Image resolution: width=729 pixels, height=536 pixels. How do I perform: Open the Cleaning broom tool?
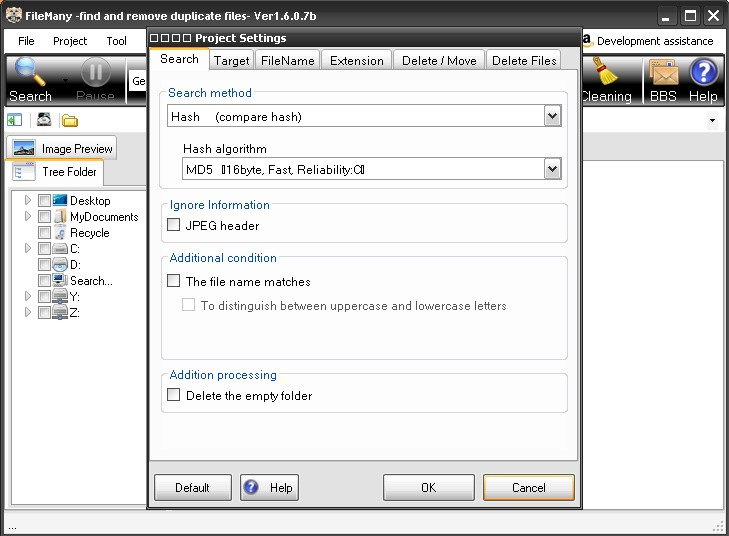[x=605, y=72]
